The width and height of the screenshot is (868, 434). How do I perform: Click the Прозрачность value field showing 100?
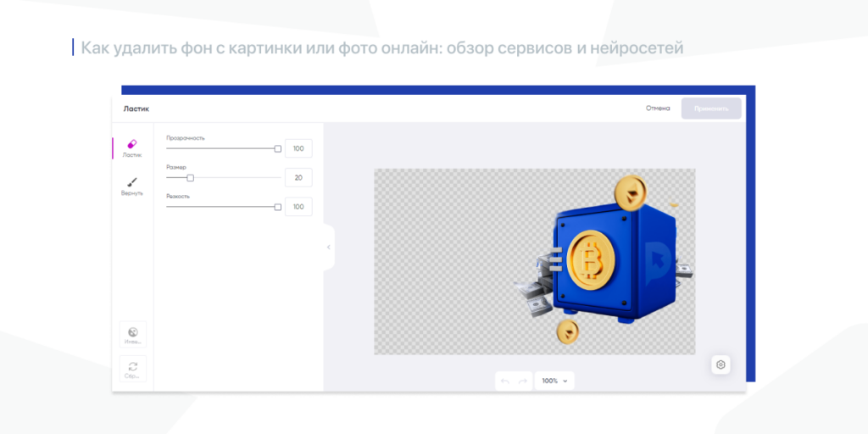[298, 148]
